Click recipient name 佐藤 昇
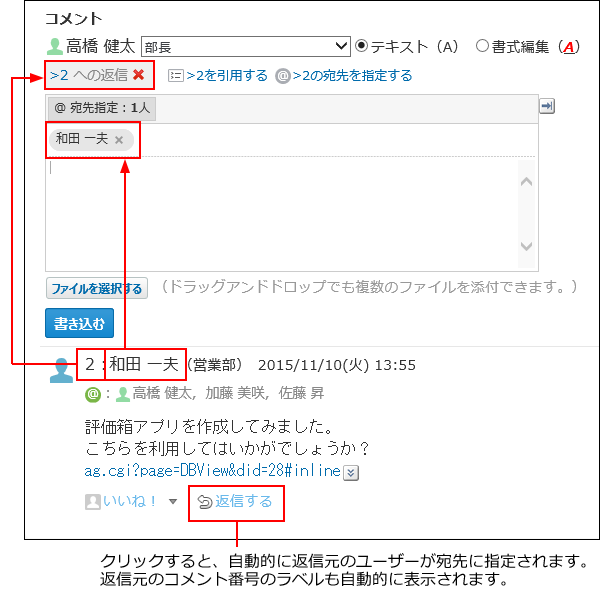600x595 pixels. [x=301, y=393]
